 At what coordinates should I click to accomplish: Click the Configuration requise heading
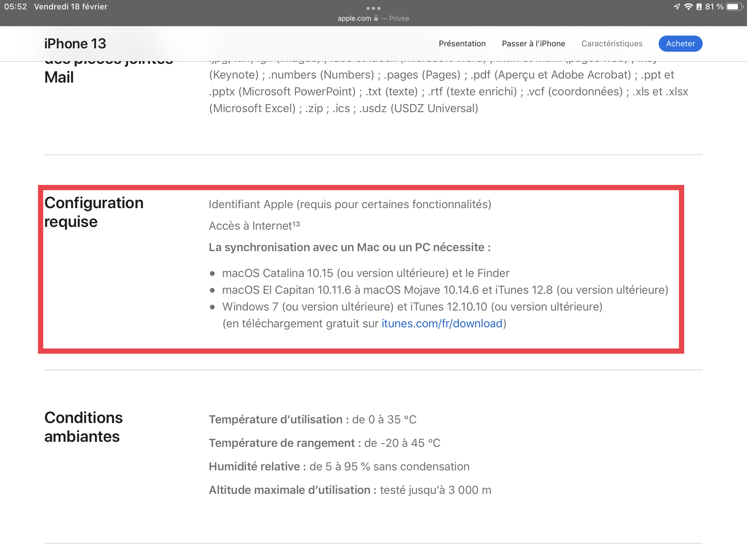pos(94,212)
